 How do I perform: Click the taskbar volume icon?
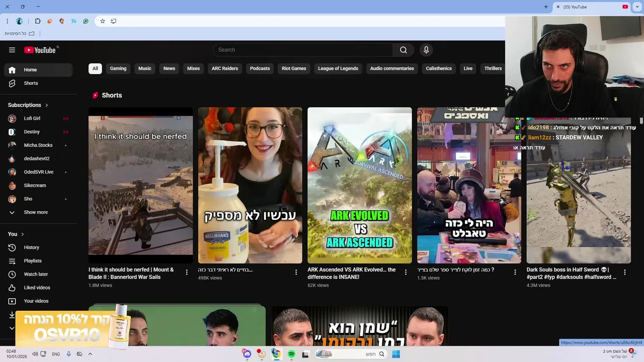click(35, 354)
